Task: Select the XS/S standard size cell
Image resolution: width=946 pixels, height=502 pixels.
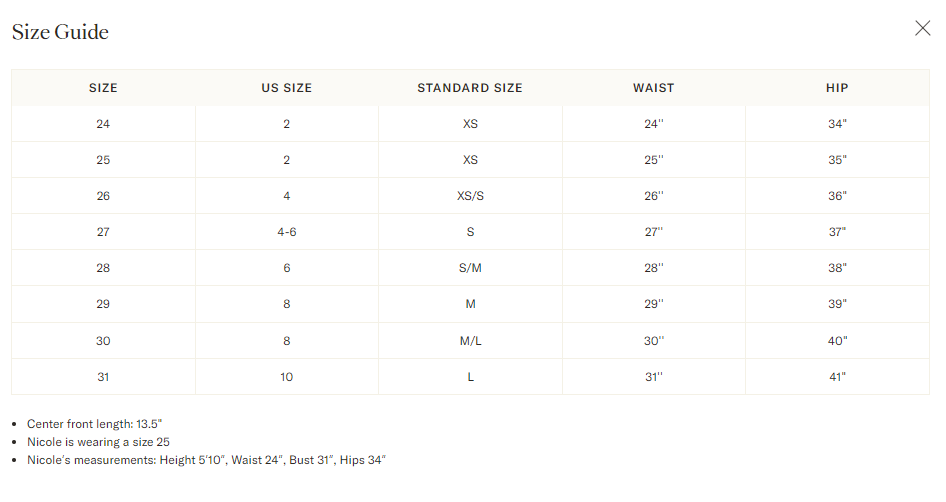Action: (470, 196)
